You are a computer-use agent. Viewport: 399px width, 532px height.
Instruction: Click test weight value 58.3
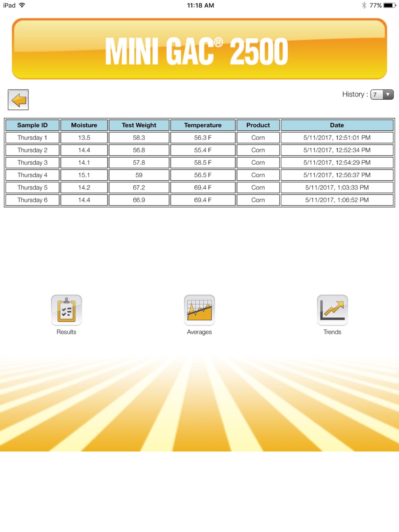click(x=139, y=138)
